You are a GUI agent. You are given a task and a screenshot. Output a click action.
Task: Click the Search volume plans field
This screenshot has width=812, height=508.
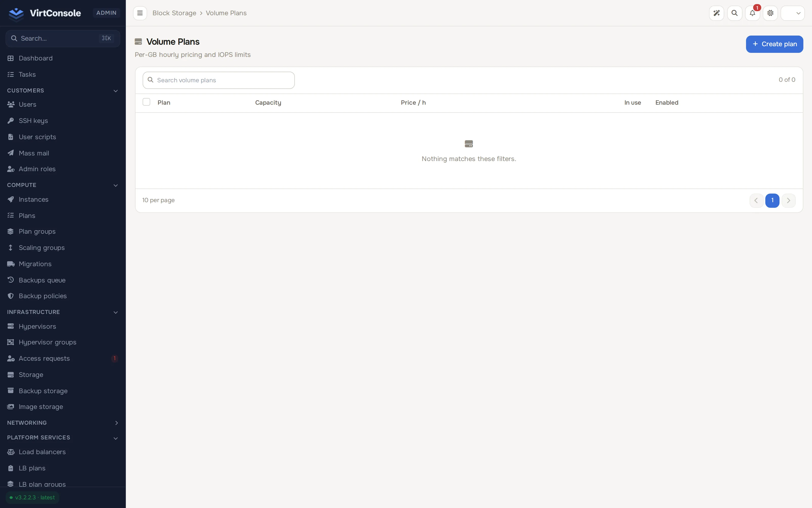pyautogui.click(x=218, y=80)
